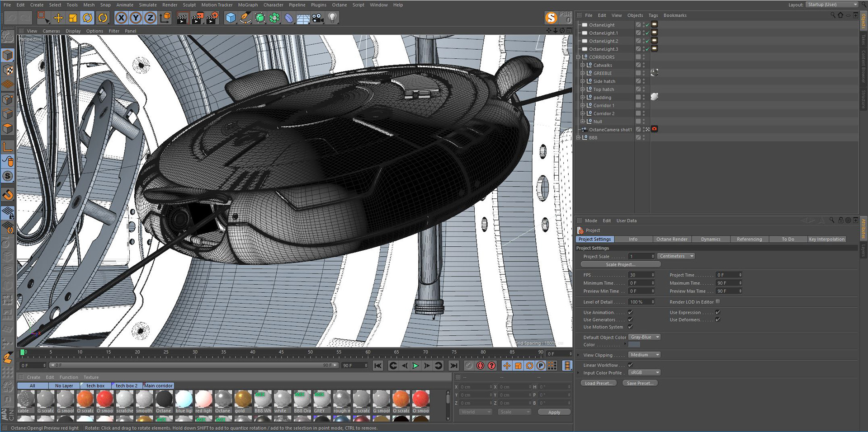Expand the CORRIDORS object tree
This screenshot has width=868, height=432.
click(x=578, y=57)
